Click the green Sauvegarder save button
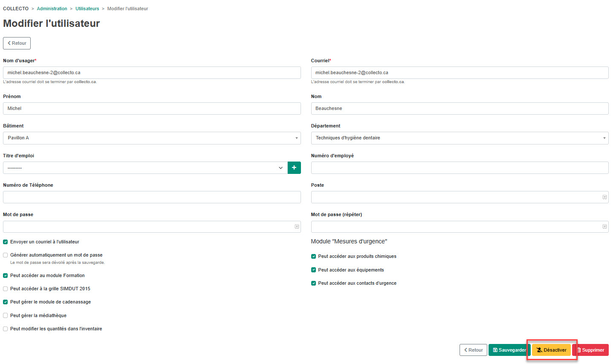This screenshot has height=364, width=616. tap(509, 350)
